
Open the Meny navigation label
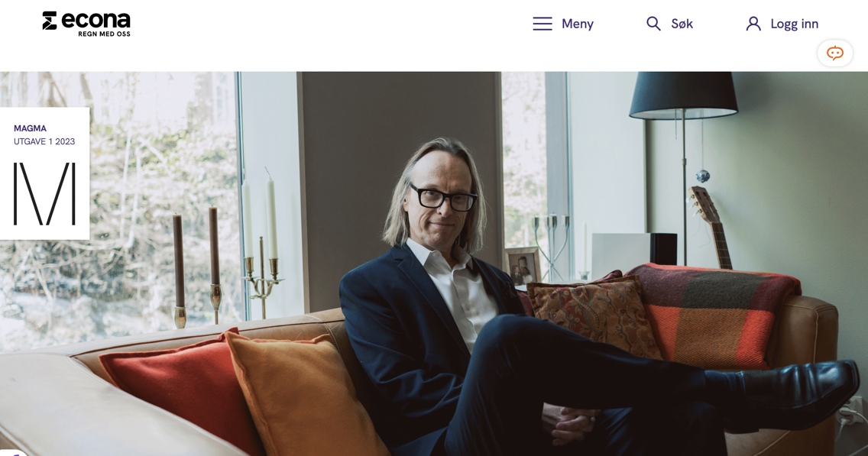click(578, 24)
